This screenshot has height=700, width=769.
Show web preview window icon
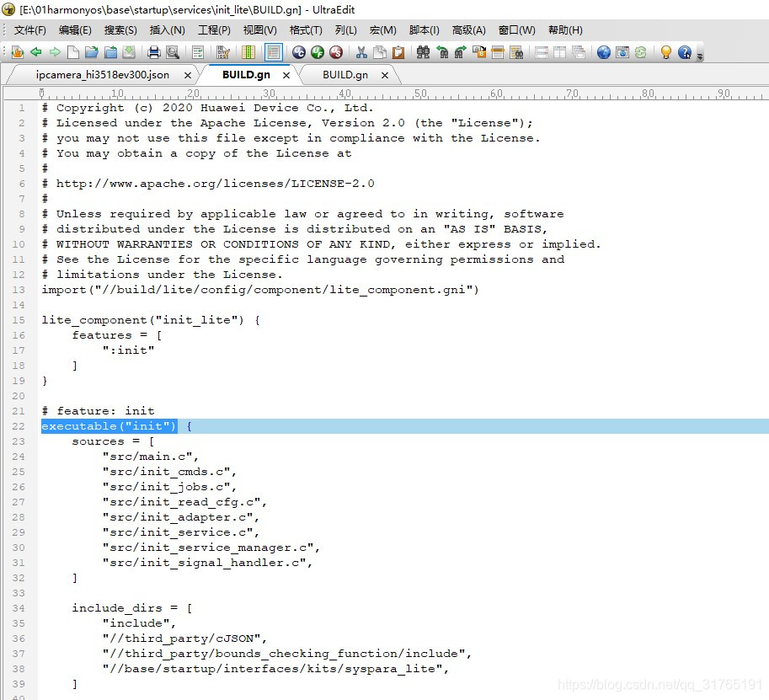pyautogui.click(x=622, y=51)
